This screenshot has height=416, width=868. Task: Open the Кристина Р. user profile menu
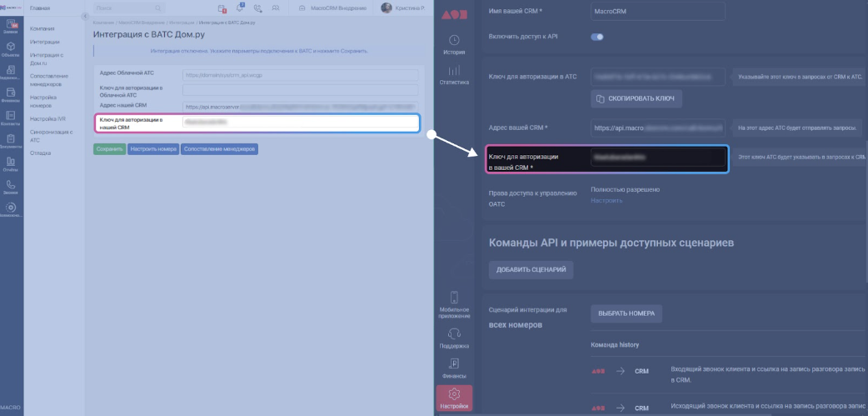tap(403, 8)
